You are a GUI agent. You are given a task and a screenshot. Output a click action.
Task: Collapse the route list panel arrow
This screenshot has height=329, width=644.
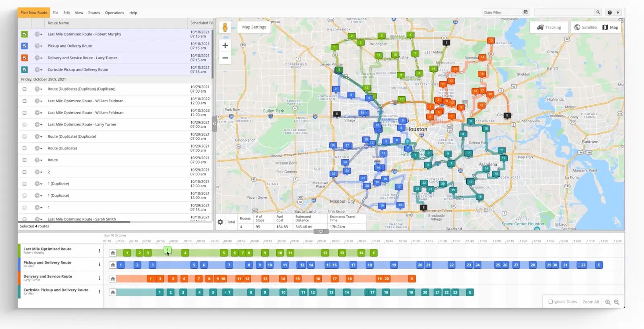[214, 124]
